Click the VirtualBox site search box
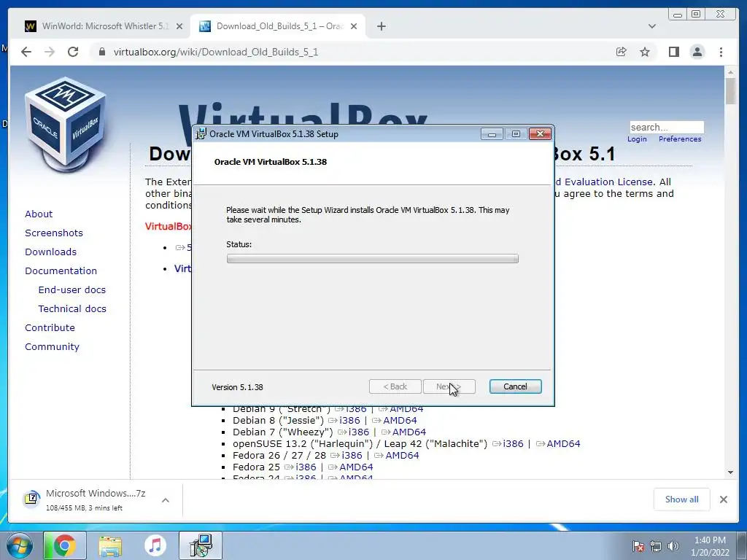 point(667,127)
